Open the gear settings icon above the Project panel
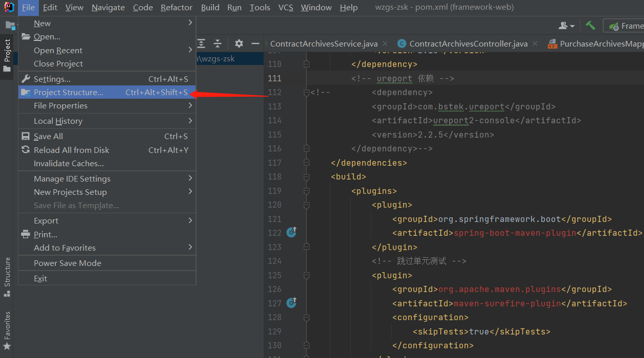The image size is (644, 358). coord(239,43)
